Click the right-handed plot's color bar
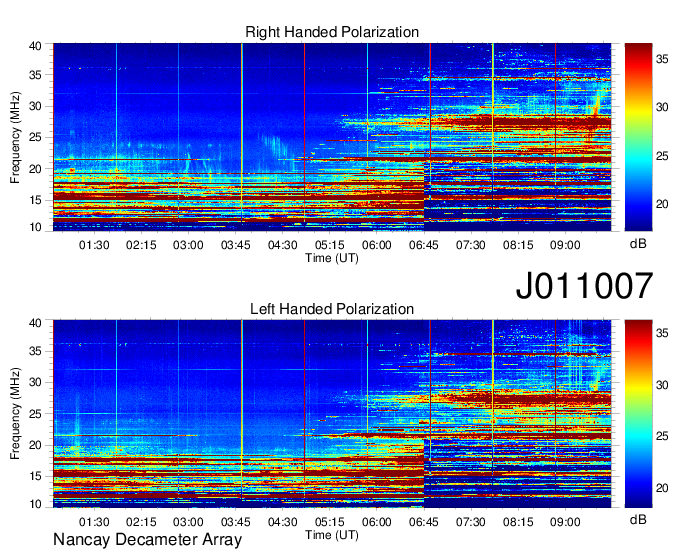This screenshot has height=552, width=680. (x=638, y=137)
